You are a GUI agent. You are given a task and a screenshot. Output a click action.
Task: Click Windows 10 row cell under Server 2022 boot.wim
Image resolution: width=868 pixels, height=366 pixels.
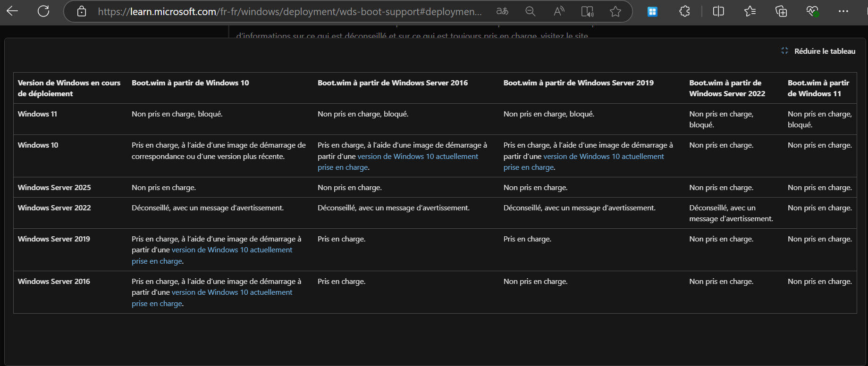tap(721, 145)
